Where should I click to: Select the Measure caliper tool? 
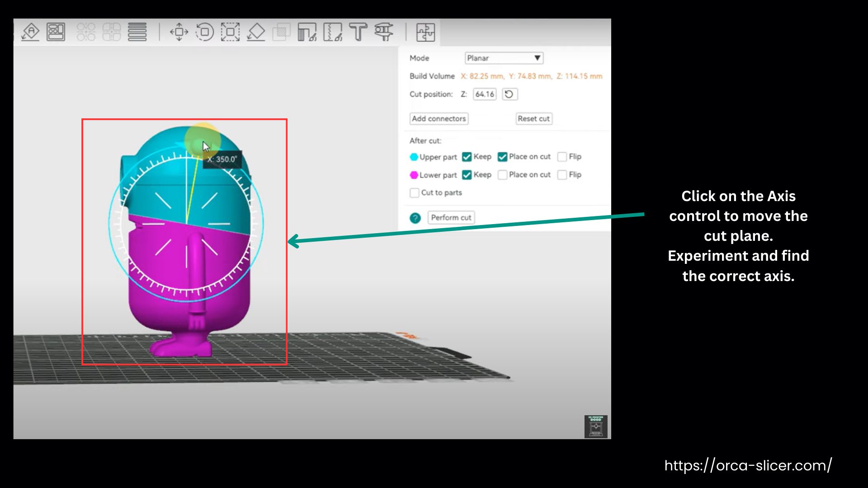[x=384, y=32]
